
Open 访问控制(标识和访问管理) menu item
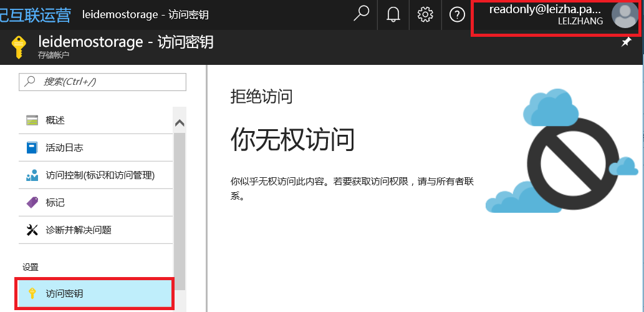[96, 175]
